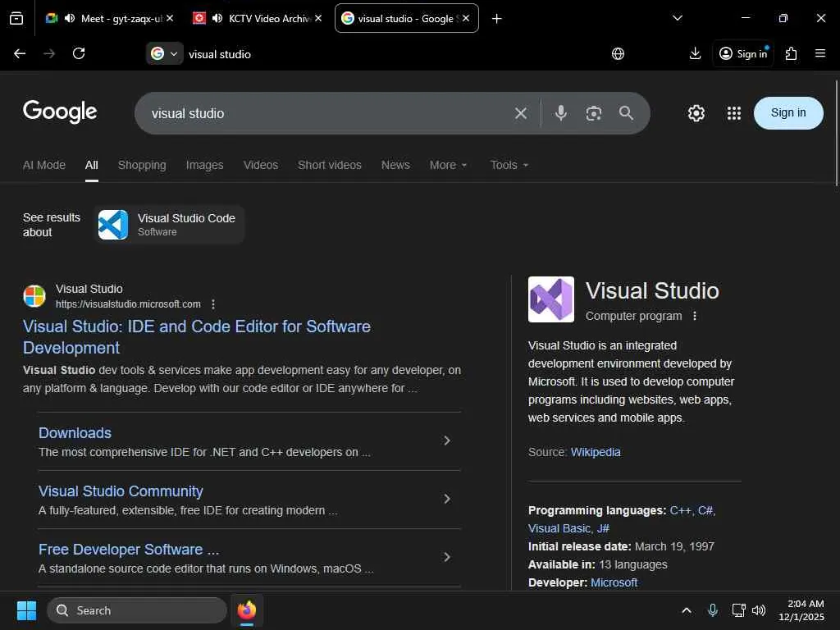Open the taskbar volume control
This screenshot has width=840, height=630.
click(x=759, y=610)
